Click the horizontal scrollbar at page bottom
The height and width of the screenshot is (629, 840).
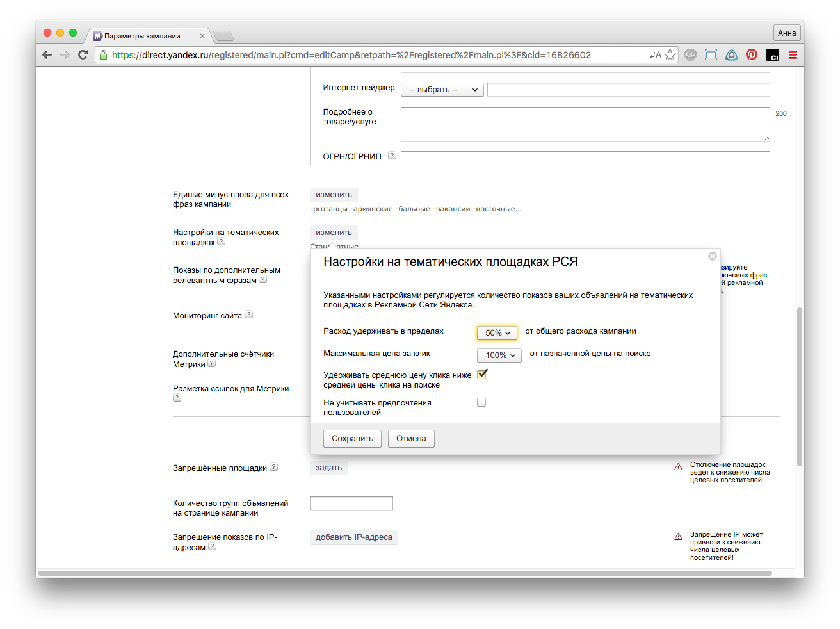(x=405, y=573)
